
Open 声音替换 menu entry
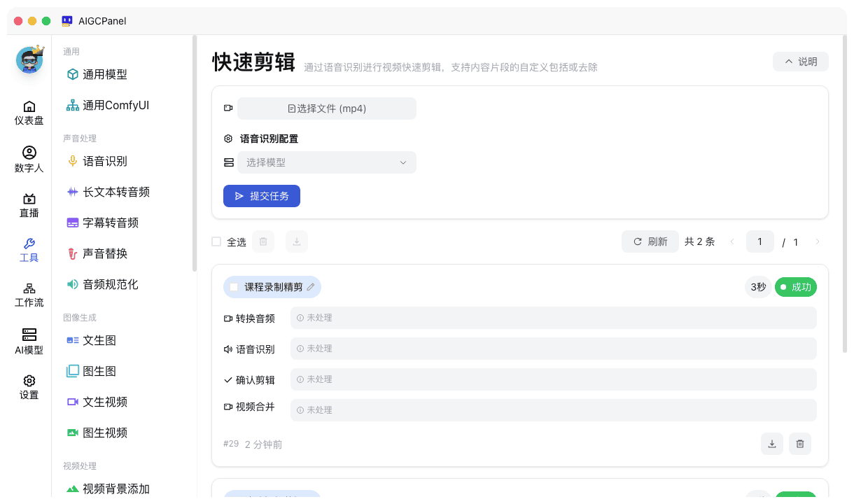tap(105, 253)
